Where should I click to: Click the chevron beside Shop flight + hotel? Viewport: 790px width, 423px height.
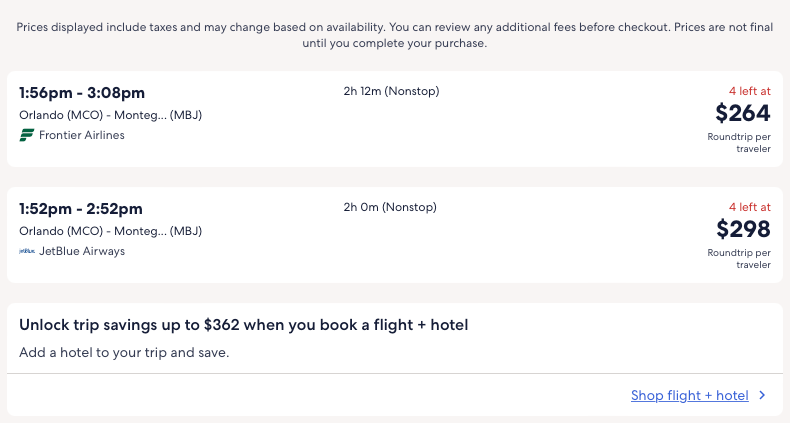[x=762, y=395]
